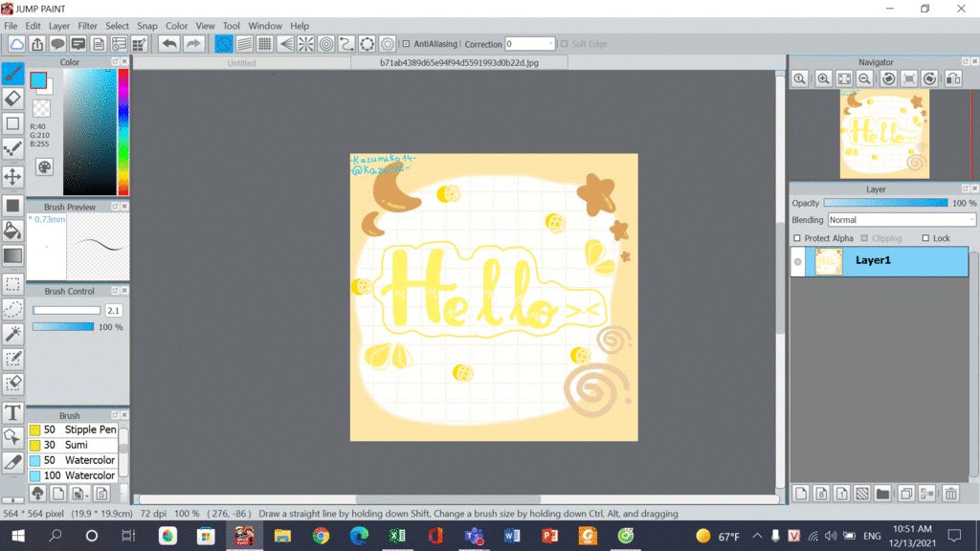The image size is (980, 551).
Task: Open snap settings gear icon
Action: (x=388, y=44)
